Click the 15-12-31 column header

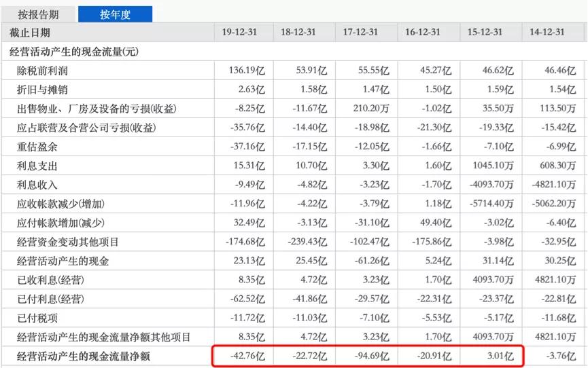[485, 32]
